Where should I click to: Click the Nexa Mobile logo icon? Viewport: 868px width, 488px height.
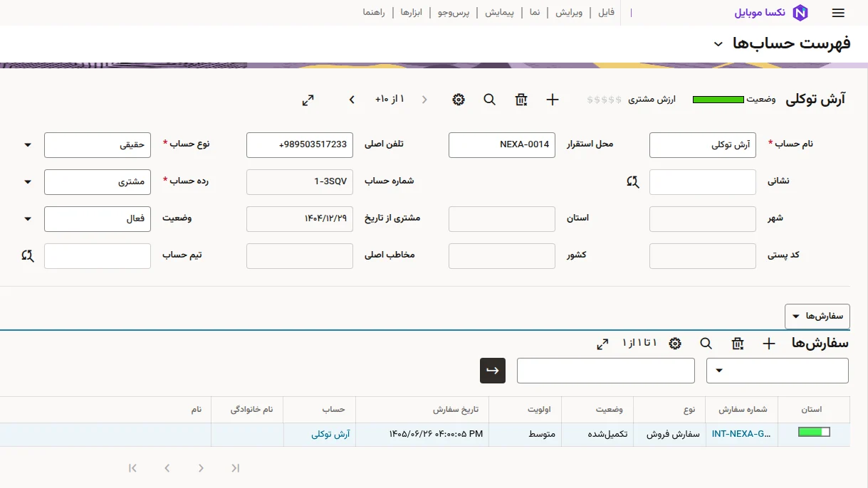801,13
